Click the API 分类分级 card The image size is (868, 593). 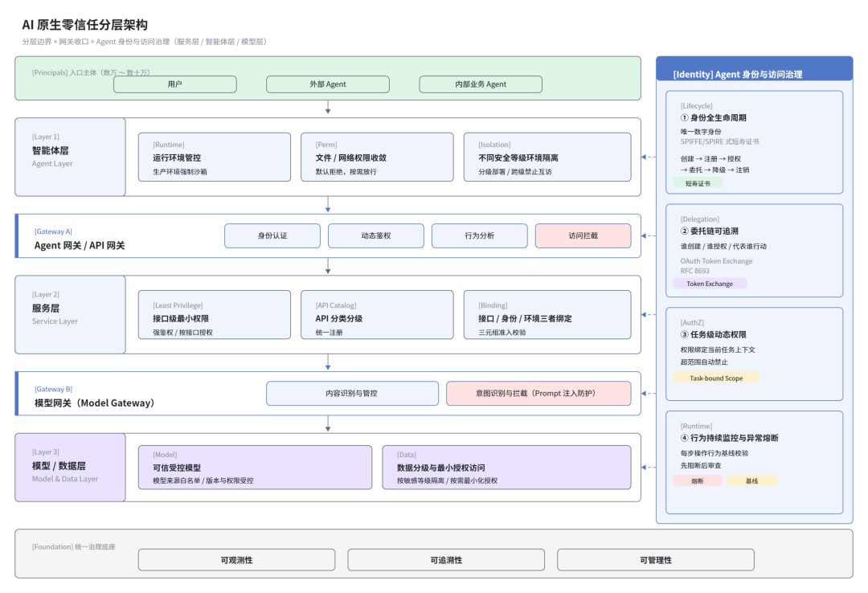coord(377,314)
